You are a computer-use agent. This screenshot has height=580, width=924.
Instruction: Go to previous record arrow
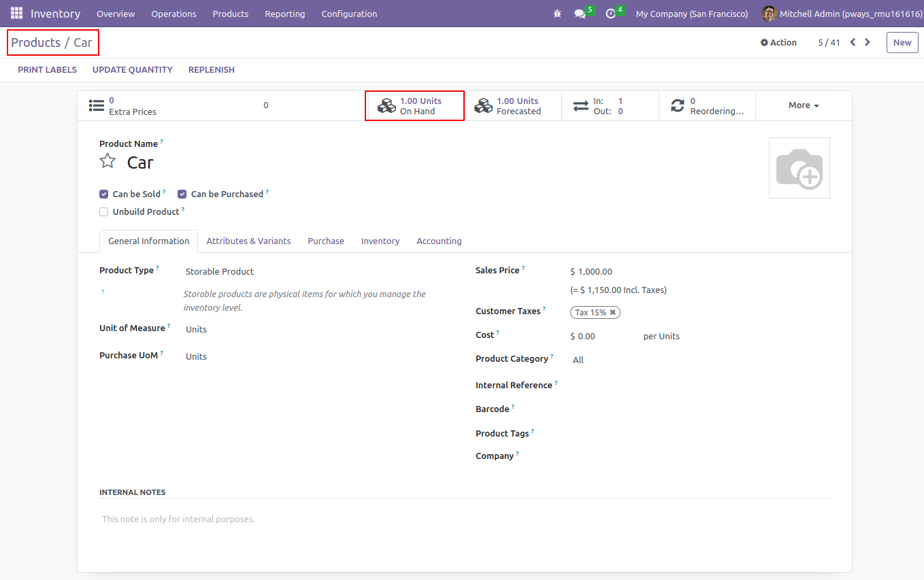pyautogui.click(x=853, y=42)
